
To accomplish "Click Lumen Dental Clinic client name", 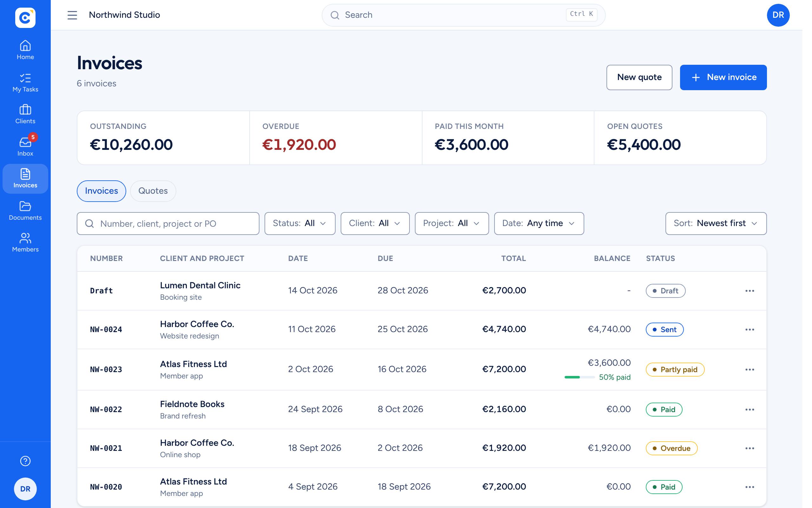I will tap(200, 285).
